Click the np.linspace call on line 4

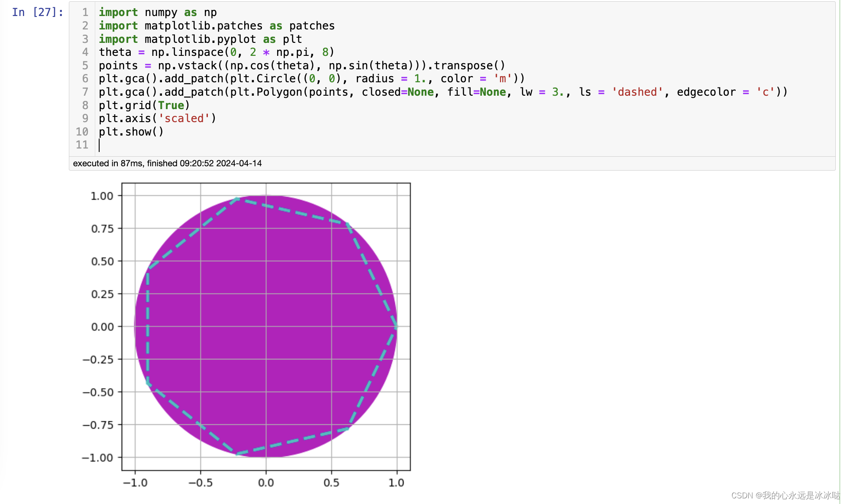coord(187,52)
